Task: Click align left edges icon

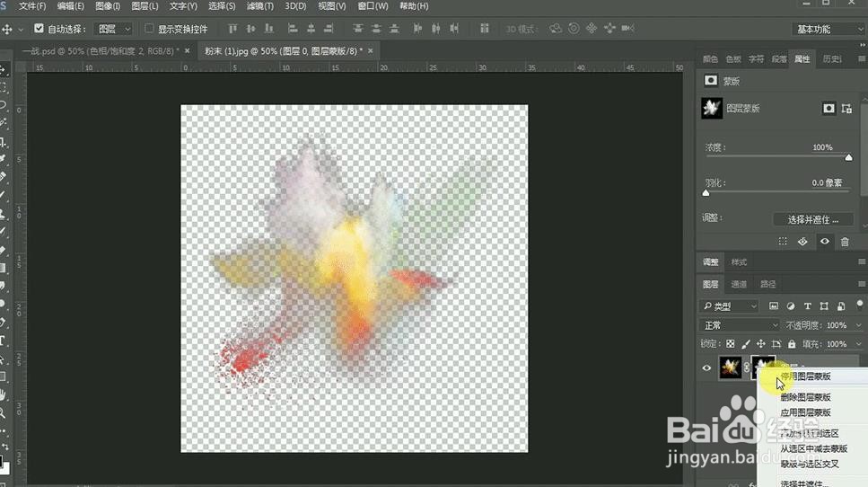Action: pos(293,28)
